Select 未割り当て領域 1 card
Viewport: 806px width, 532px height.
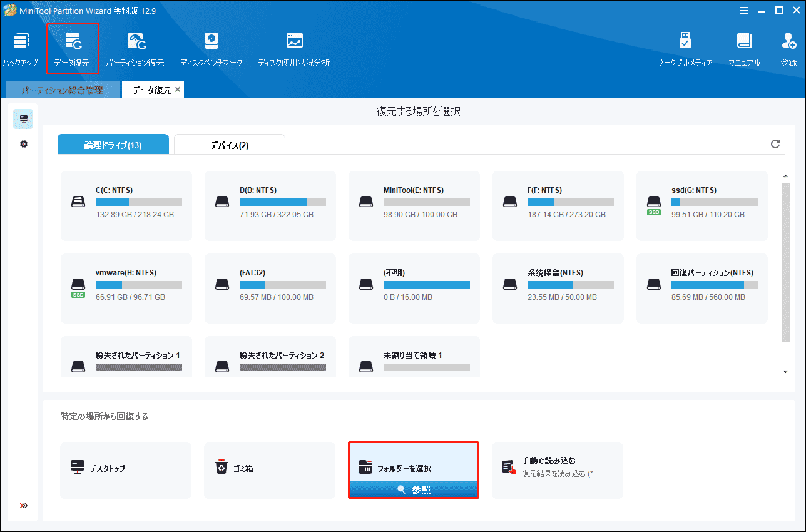pyautogui.click(x=414, y=357)
